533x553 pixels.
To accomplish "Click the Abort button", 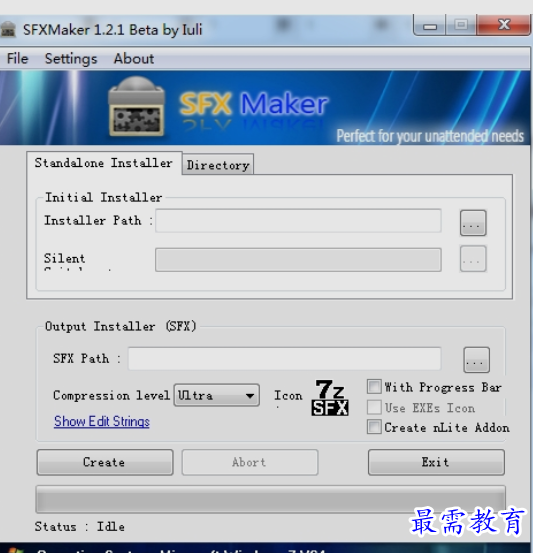I will 250,462.
